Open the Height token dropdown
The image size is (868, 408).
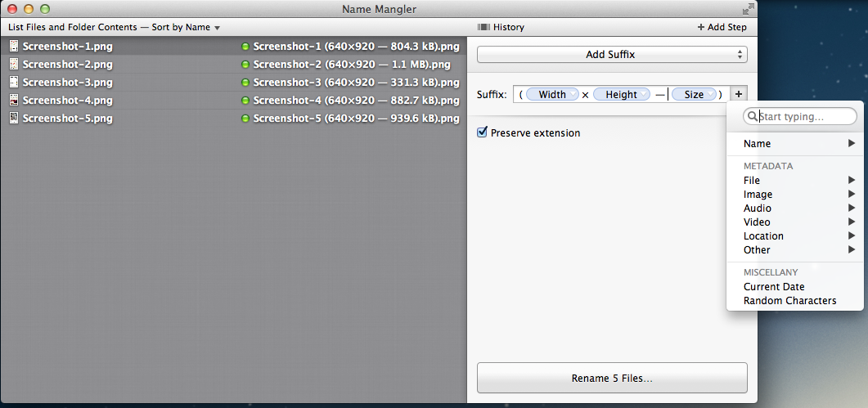(643, 95)
